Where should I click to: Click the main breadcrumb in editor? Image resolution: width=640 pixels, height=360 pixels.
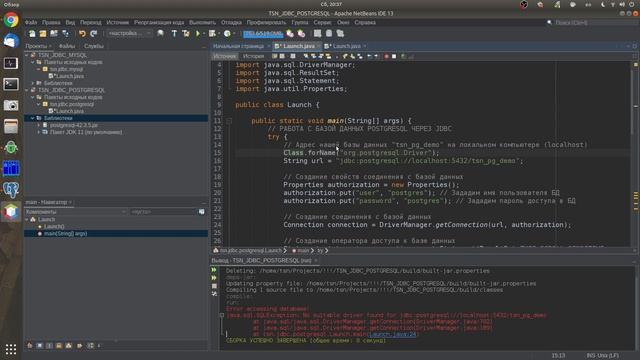tap(303, 250)
